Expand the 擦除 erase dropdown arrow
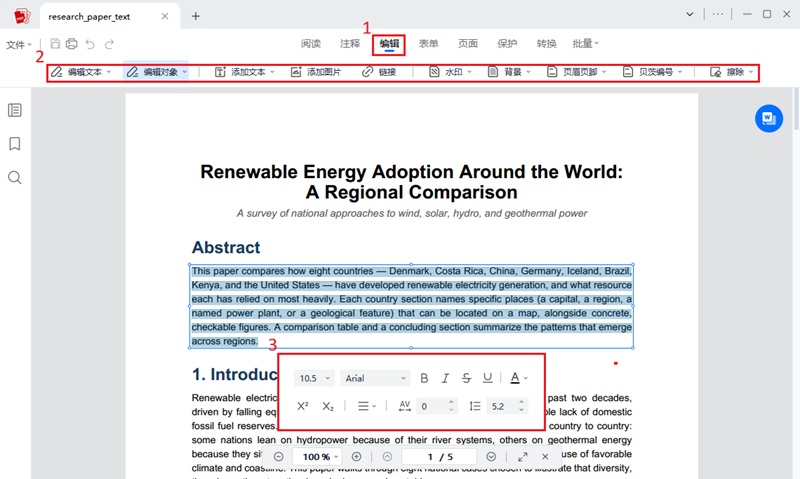 (x=751, y=72)
